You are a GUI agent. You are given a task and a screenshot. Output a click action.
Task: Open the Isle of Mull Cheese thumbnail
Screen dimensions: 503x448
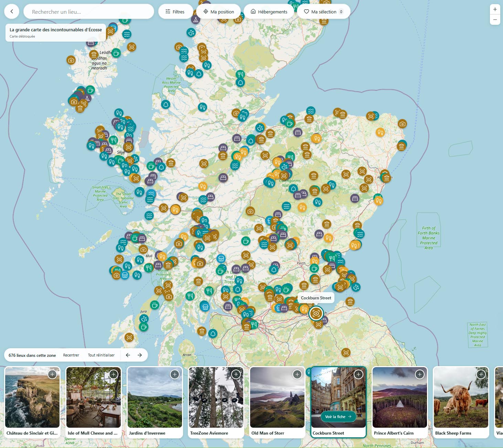tap(94, 397)
